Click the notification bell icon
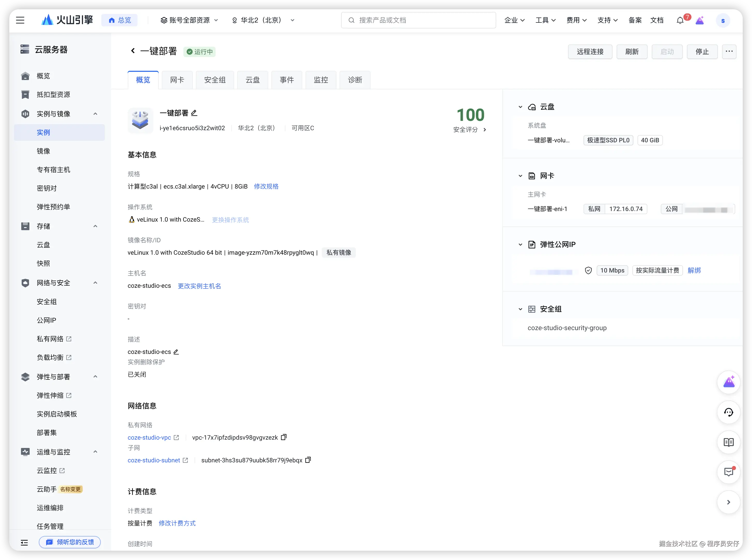 [680, 20]
